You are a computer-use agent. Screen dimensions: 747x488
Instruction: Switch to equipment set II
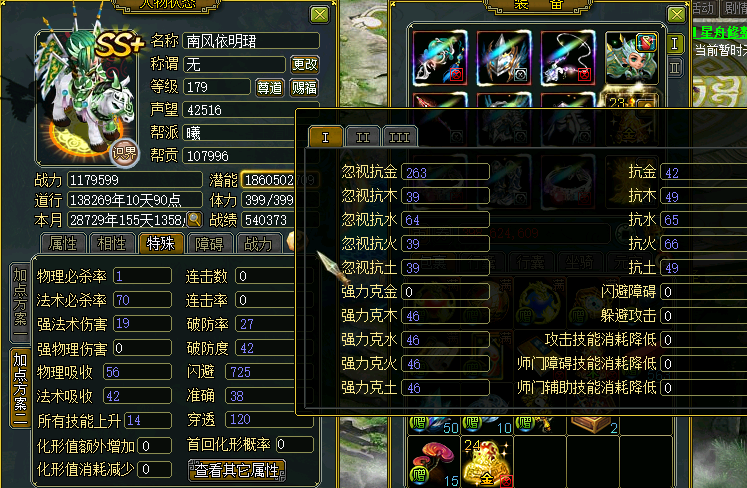(x=675, y=68)
